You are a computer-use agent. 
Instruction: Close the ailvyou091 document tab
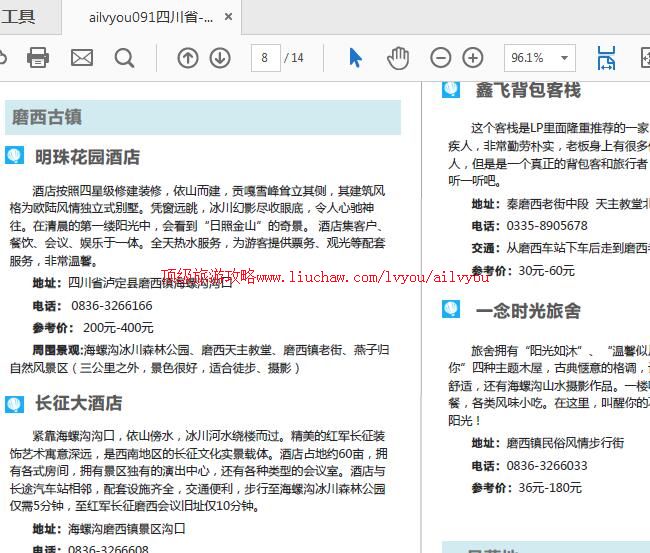(229, 18)
